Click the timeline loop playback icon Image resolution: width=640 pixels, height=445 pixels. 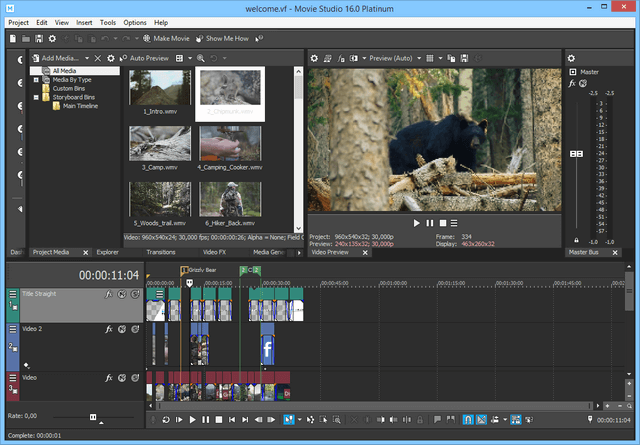tap(165, 420)
